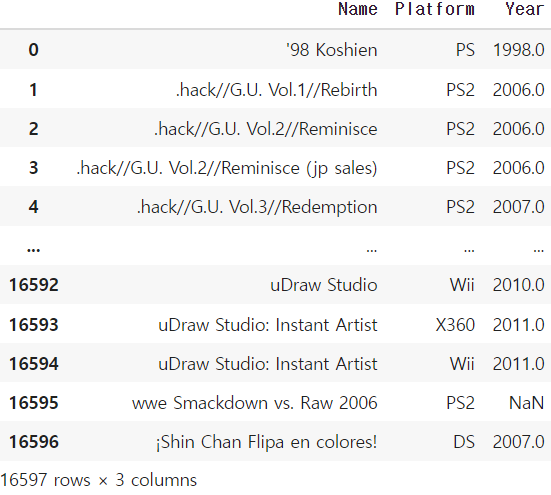This screenshot has height=495, width=551.
Task: Select the '98 Koshien name cell
Action: [331, 50]
